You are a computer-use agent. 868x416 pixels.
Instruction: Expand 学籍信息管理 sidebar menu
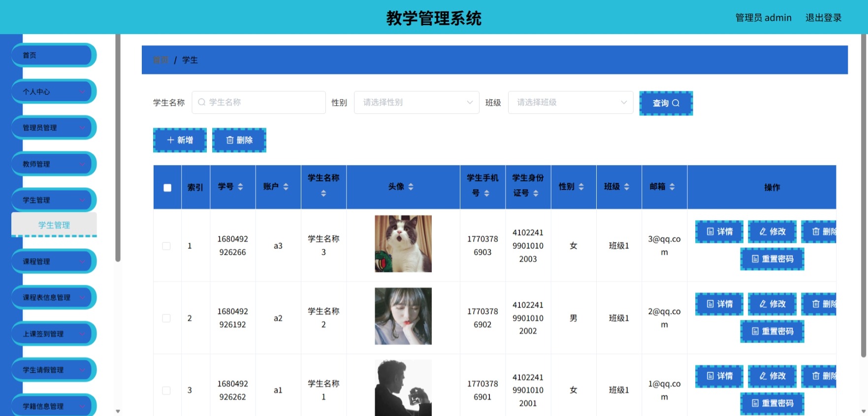click(x=53, y=405)
